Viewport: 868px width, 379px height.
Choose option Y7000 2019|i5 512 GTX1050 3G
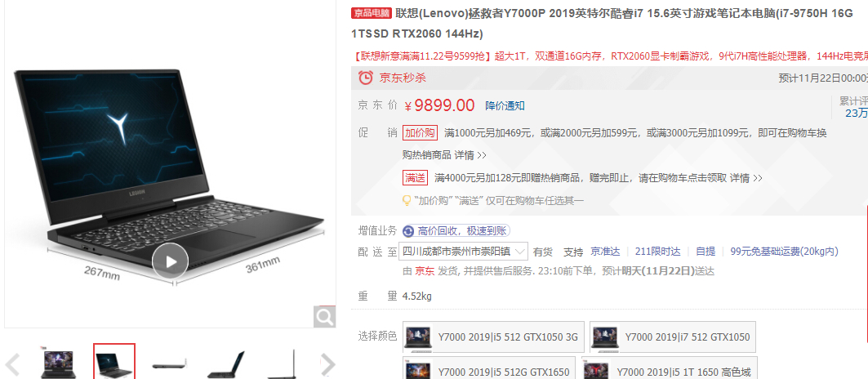(493, 337)
